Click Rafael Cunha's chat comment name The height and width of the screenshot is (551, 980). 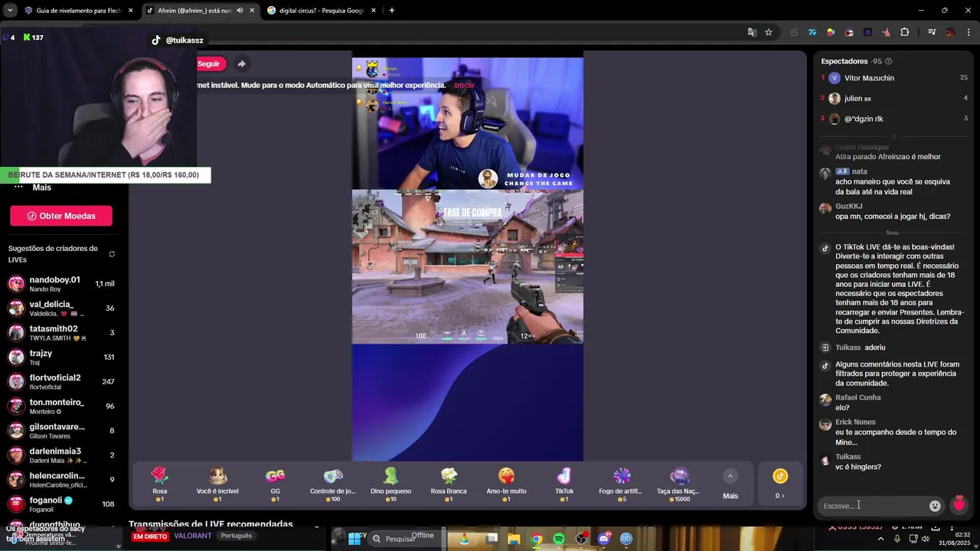pyautogui.click(x=858, y=397)
